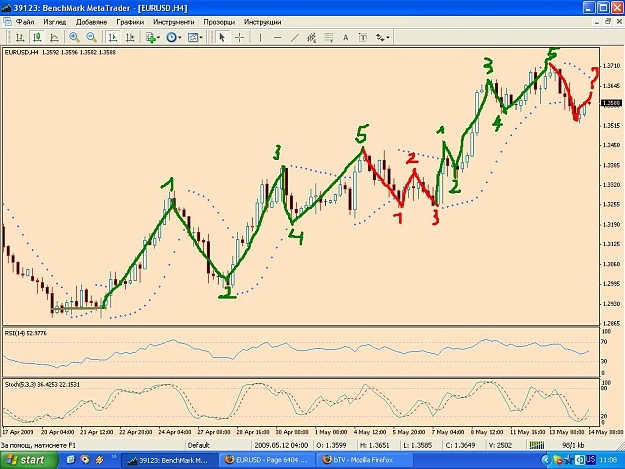Zoom out of the chart

tap(91, 37)
